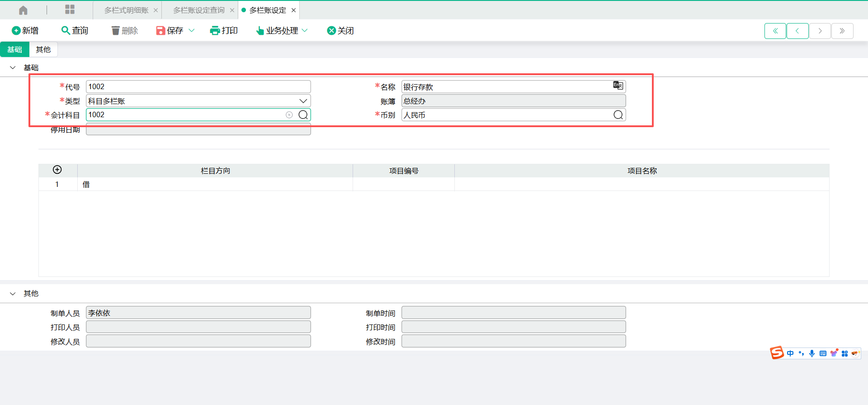Clear the 会计科目 field with X icon
The height and width of the screenshot is (405, 868).
pyautogui.click(x=289, y=115)
